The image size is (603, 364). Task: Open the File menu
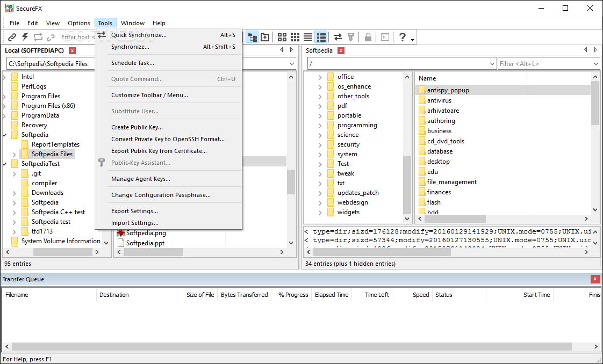click(15, 23)
